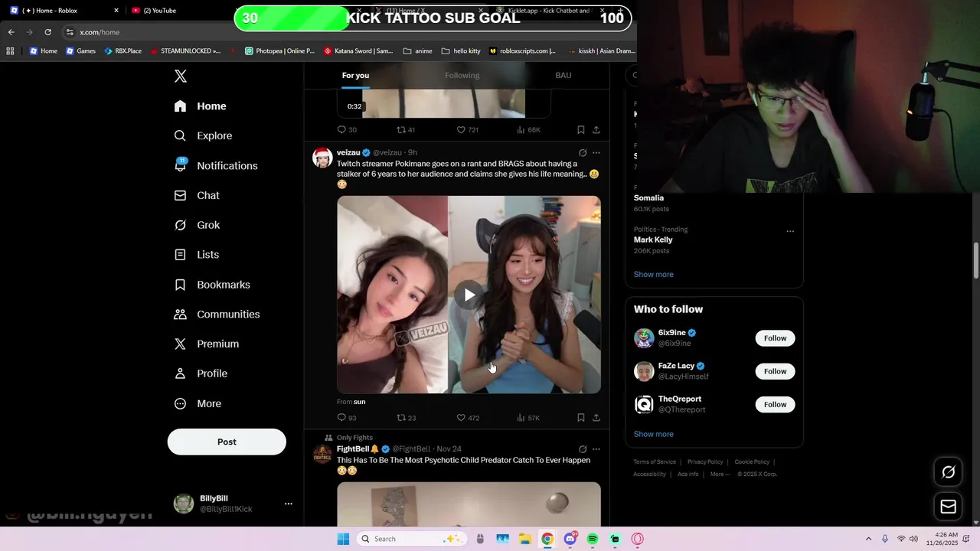
Task: Like the top post with 721 likes
Action: tap(468, 130)
